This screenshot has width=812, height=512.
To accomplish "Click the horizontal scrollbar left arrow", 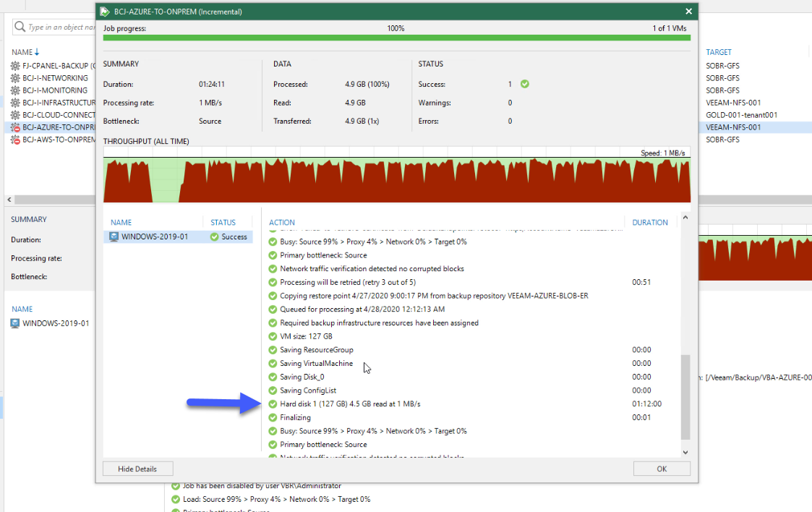I will pyautogui.click(x=9, y=200).
